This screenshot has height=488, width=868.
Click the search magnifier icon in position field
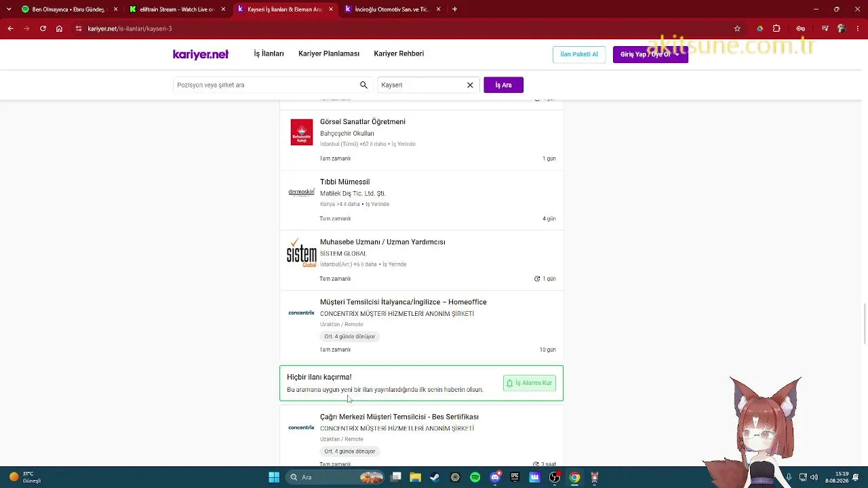pos(363,85)
